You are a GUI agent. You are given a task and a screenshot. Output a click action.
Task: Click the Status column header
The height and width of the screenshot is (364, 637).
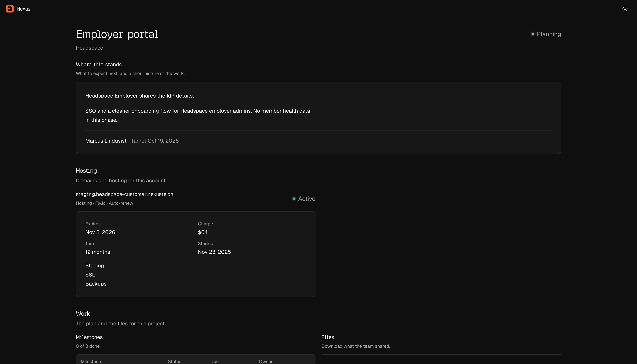175,362
